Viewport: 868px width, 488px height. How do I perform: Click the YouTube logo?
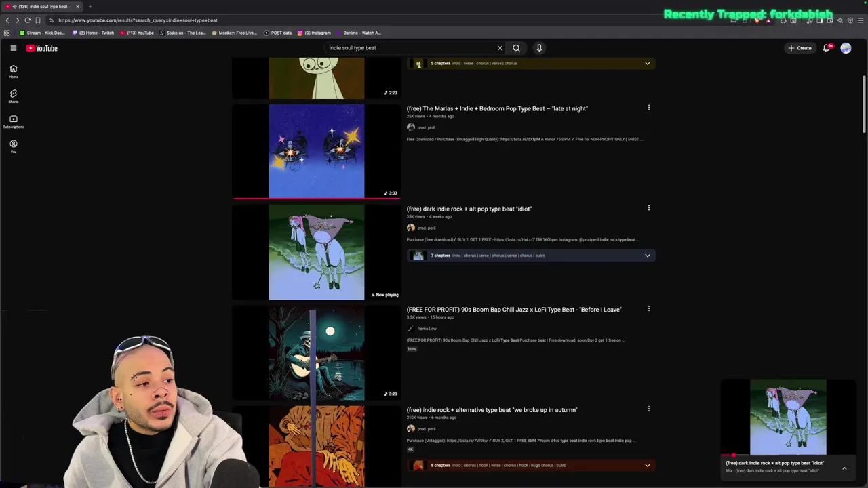tap(42, 48)
